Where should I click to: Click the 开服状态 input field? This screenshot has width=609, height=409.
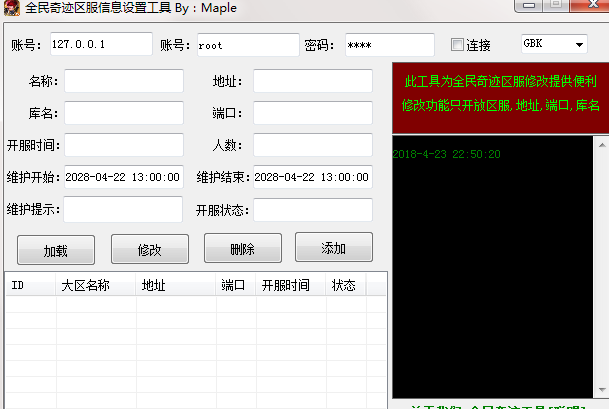[x=313, y=210]
